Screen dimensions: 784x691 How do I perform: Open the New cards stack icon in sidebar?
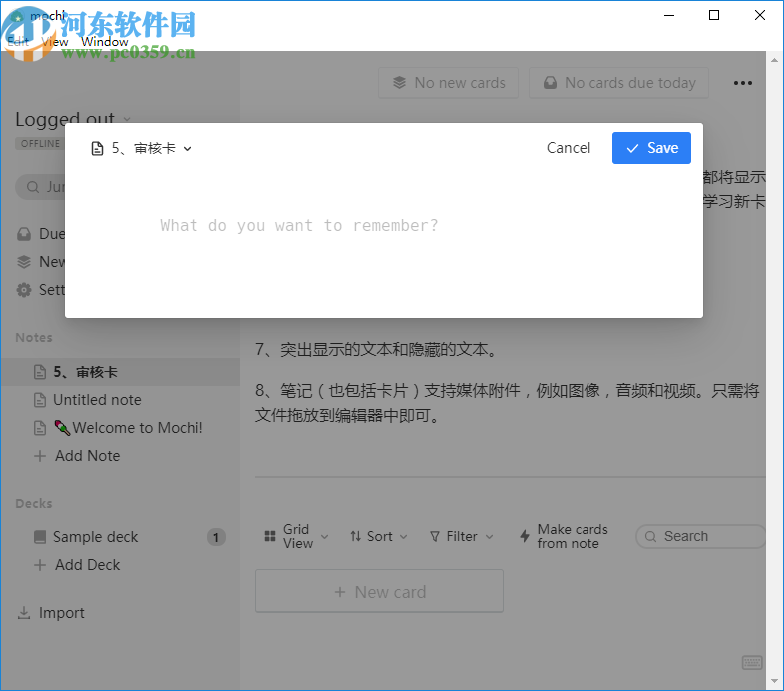click(x=24, y=262)
